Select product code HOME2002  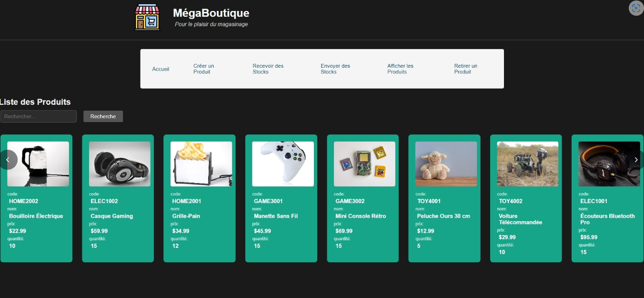[23, 201]
